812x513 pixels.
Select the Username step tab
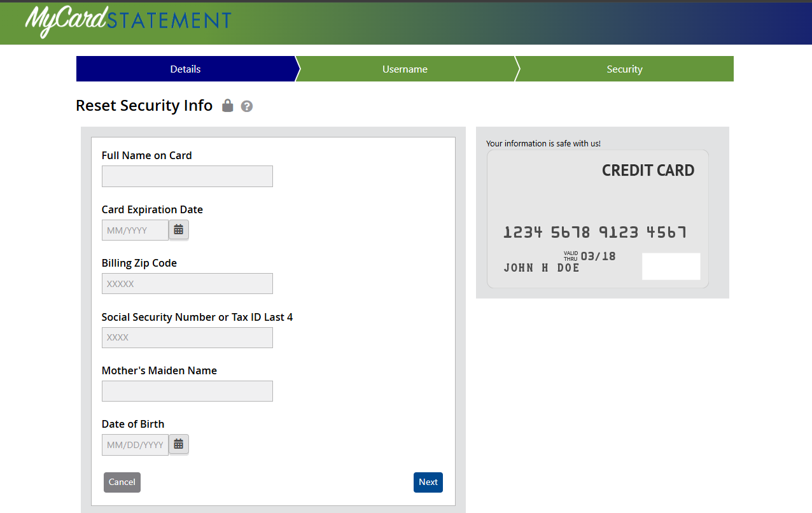click(x=405, y=69)
